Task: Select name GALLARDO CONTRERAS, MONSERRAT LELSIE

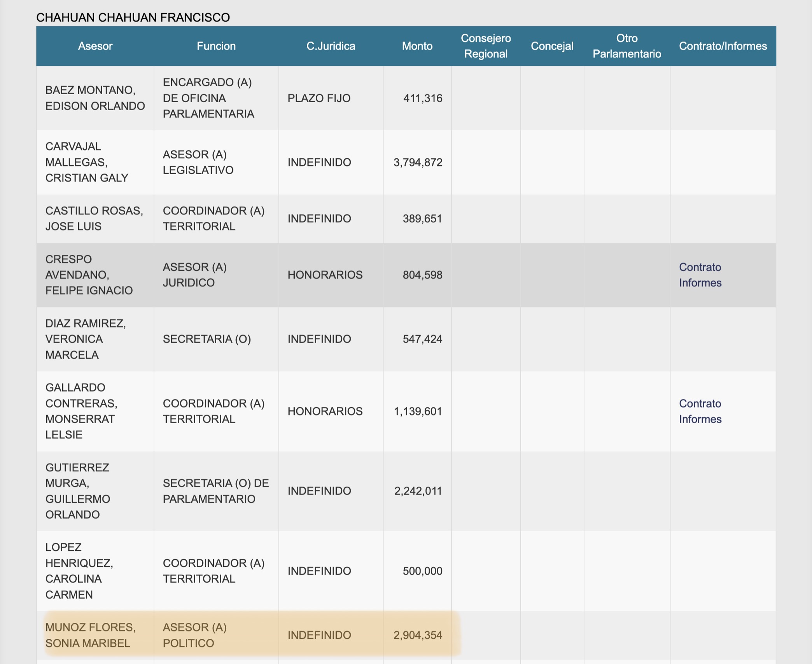Action: point(81,411)
